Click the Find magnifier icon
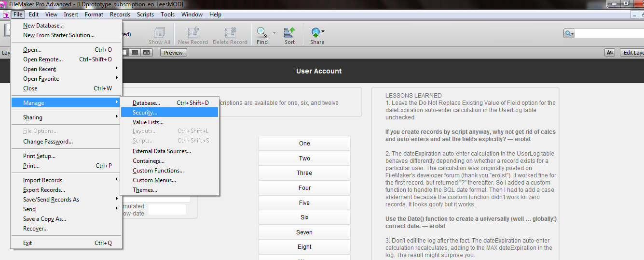Image resolution: width=644 pixels, height=260 pixels. click(262, 33)
